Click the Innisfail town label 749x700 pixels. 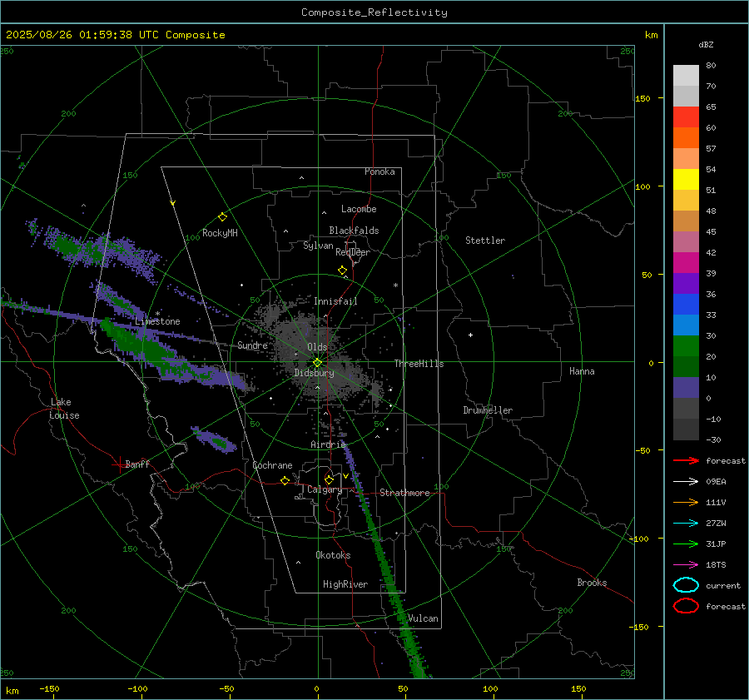[x=335, y=301]
